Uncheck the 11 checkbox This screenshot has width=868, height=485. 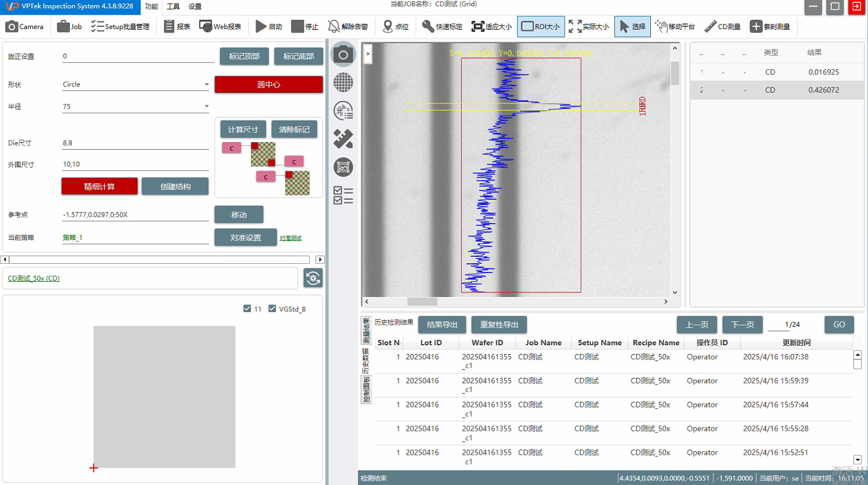tap(247, 309)
